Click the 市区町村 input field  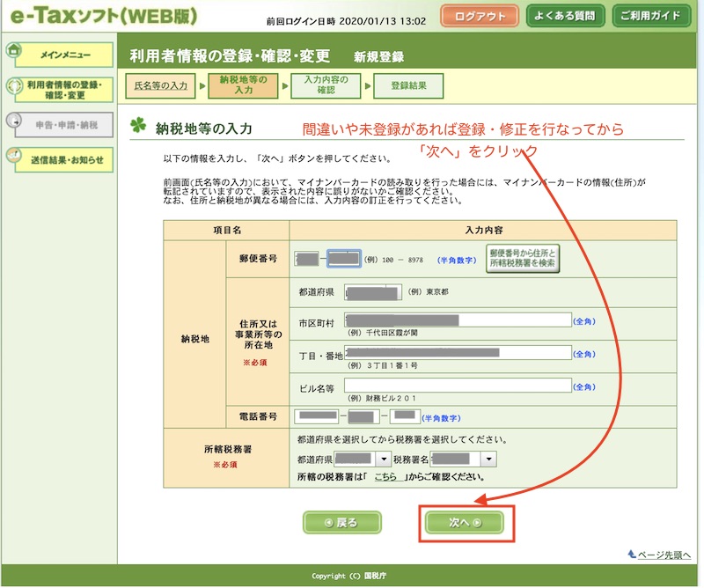click(x=458, y=320)
